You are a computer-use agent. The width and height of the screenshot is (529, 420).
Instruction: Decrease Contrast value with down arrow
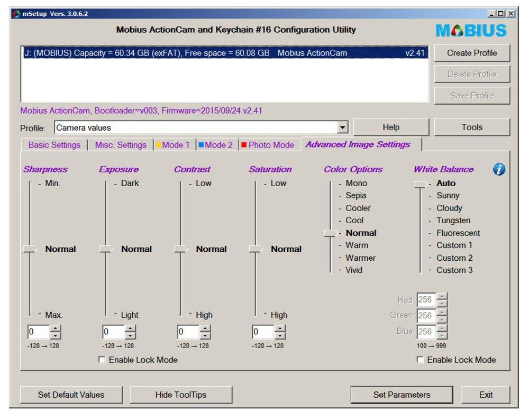(205, 335)
